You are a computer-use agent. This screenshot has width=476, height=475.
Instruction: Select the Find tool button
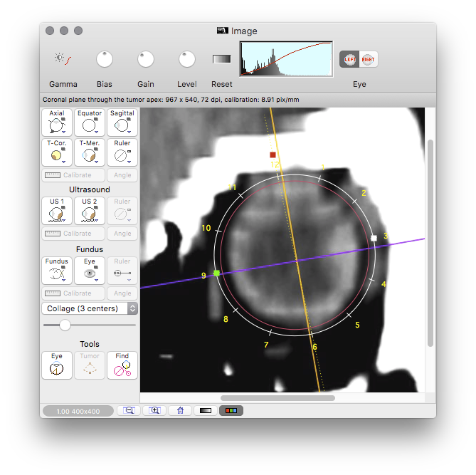coord(122,365)
